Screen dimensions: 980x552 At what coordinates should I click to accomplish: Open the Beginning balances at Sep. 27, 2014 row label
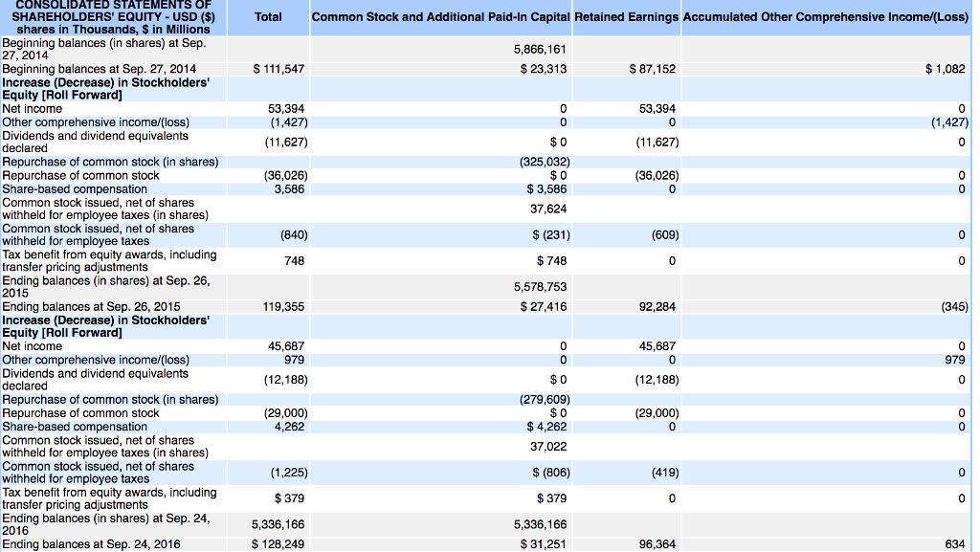coord(99,69)
